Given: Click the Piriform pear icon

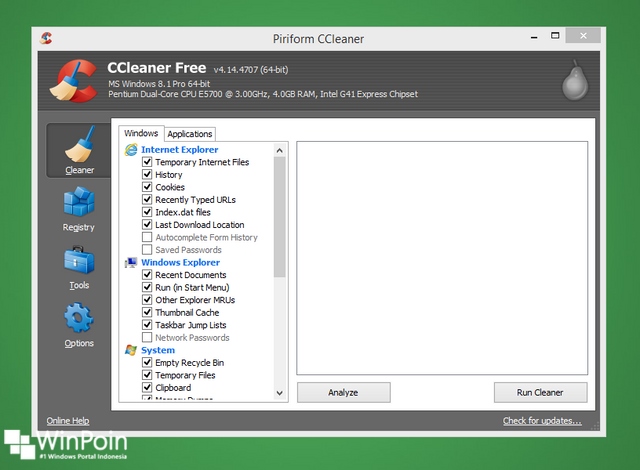Looking at the screenshot, I should 573,80.
